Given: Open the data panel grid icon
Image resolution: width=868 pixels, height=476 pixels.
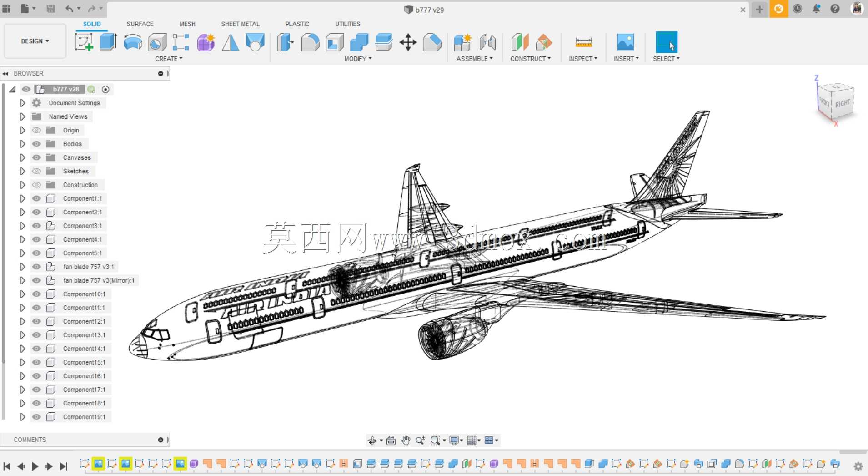Looking at the screenshot, I should pyautogui.click(x=6, y=8).
